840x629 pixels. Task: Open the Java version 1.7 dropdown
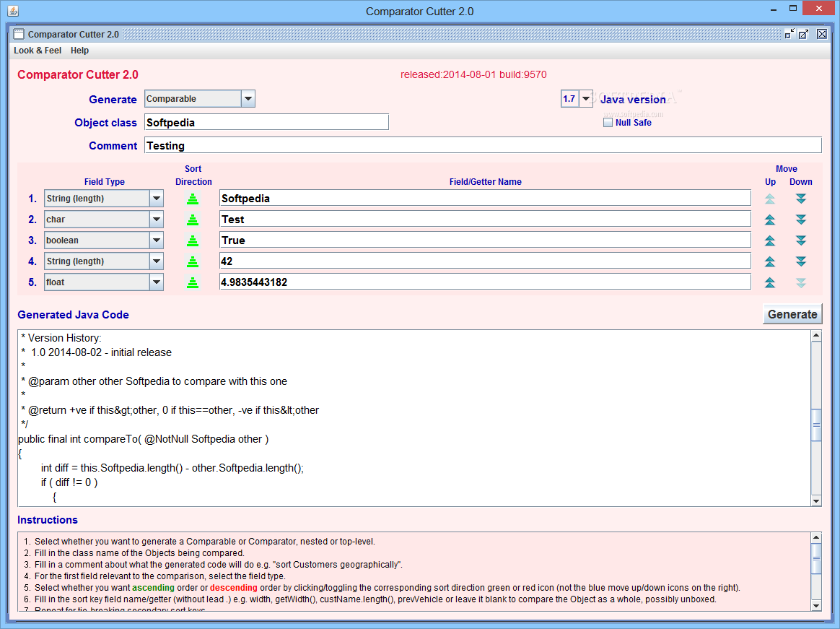click(586, 99)
